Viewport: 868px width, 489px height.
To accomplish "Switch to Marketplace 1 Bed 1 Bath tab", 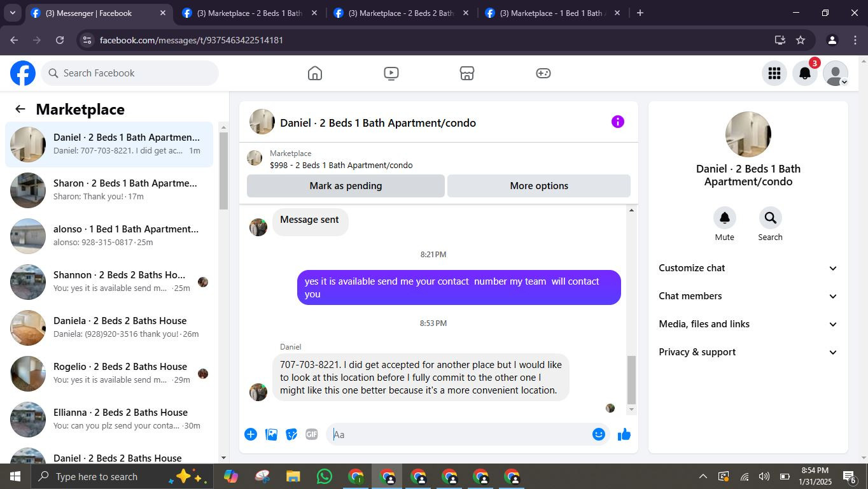I will pyautogui.click(x=552, y=13).
